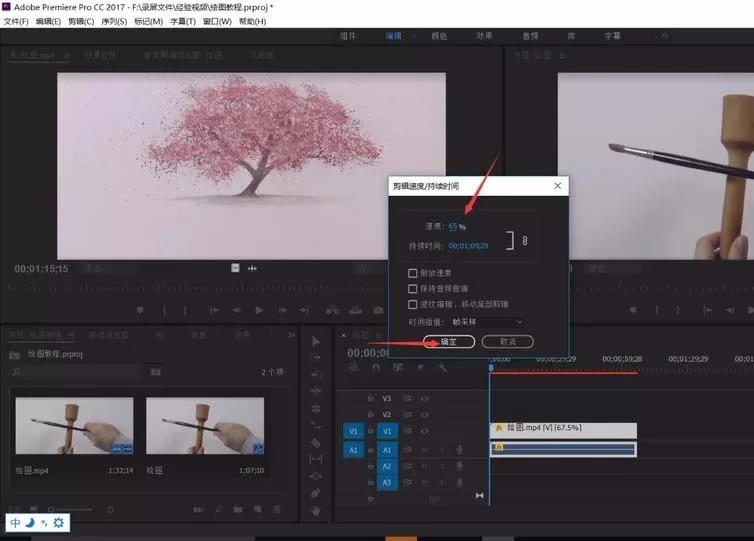Viewport: 754px width, 541px height.
Task: Toggle the A2 track target button
Action: pos(387,466)
